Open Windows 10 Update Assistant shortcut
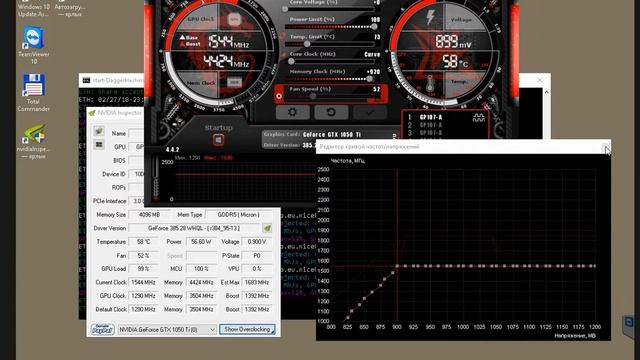This screenshot has height=360, width=640. pos(33,9)
